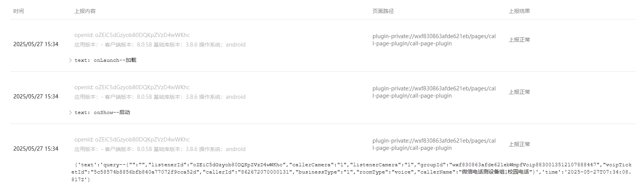Click the first row's plugin-private page path
The width and height of the screenshot is (644, 188).
pos(434,40)
